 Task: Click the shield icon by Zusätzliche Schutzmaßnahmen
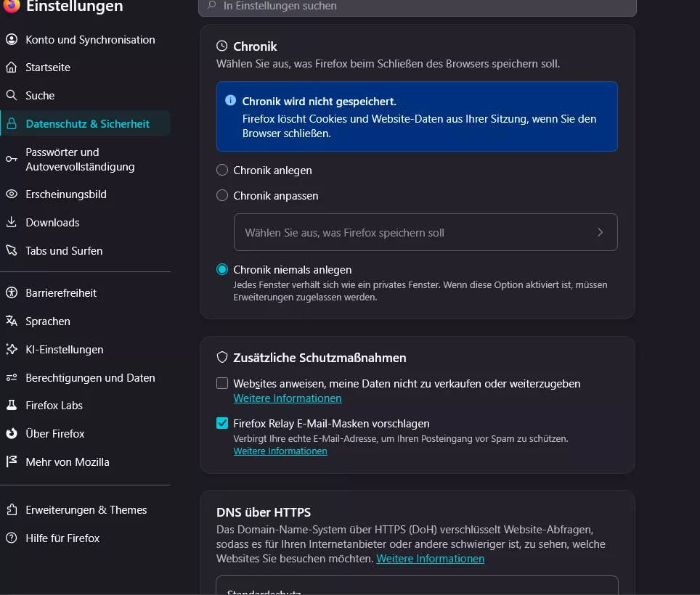pyautogui.click(x=222, y=357)
